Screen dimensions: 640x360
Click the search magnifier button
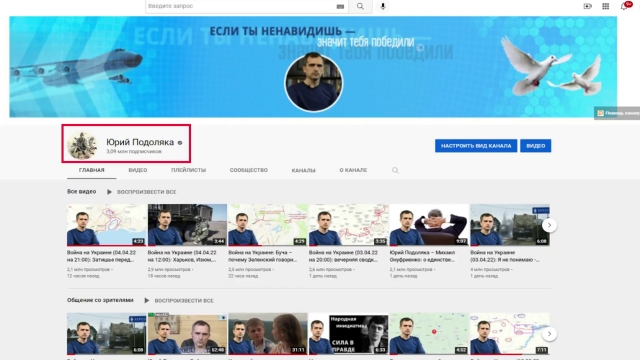coord(360,6)
